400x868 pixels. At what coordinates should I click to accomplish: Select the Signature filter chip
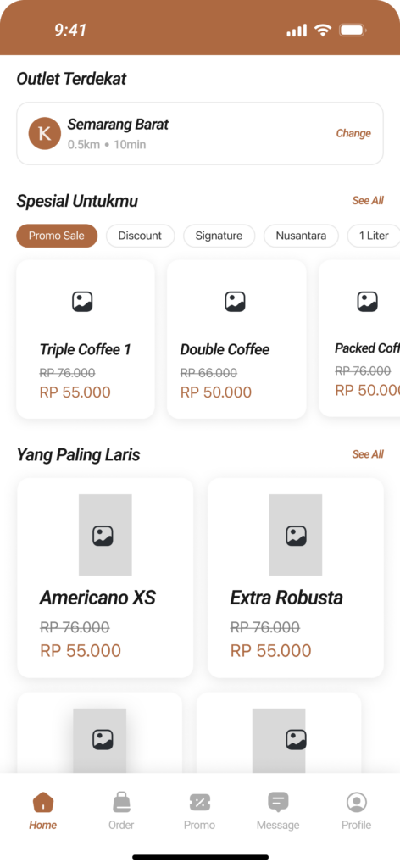pos(219,236)
